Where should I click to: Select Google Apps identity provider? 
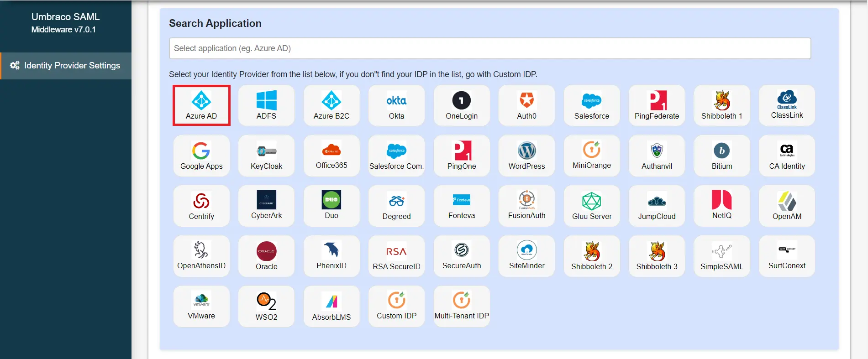(x=201, y=156)
